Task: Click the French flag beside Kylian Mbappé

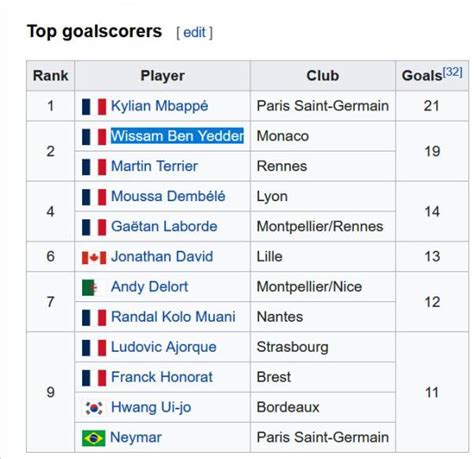Action: click(94, 107)
